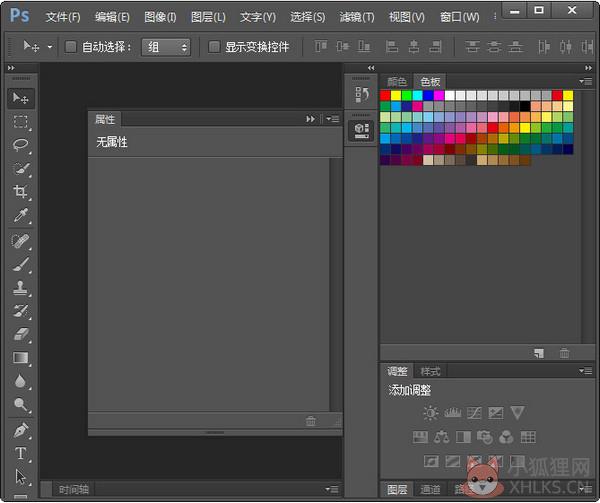600x503 pixels.
Task: Open the 调整 panel flyout menu
Action: pos(585,371)
